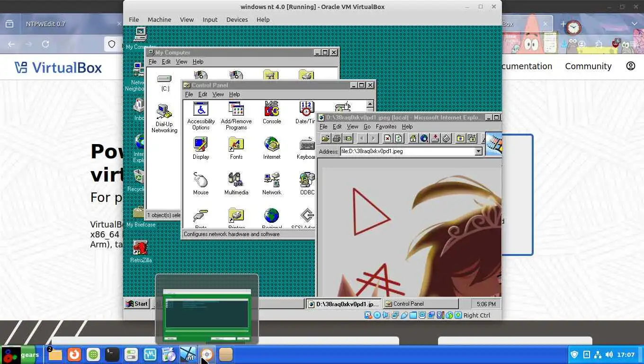Open Add/Remove Programs applet
The image size is (644, 364).
(236, 116)
